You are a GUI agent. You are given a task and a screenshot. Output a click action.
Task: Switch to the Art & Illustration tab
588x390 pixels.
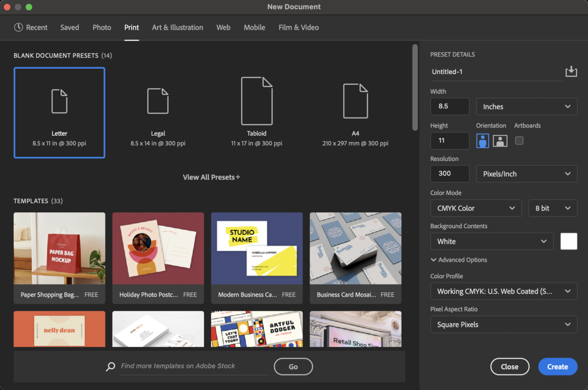[x=177, y=28]
